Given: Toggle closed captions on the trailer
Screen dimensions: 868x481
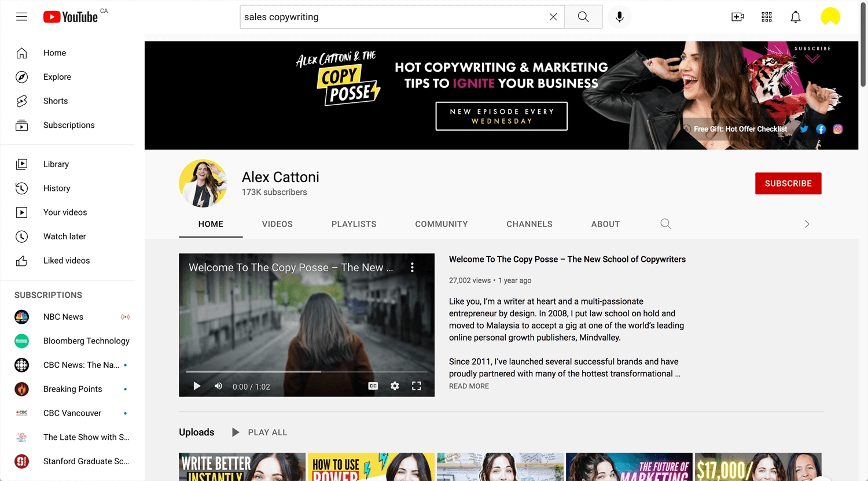Looking at the screenshot, I should [x=373, y=386].
